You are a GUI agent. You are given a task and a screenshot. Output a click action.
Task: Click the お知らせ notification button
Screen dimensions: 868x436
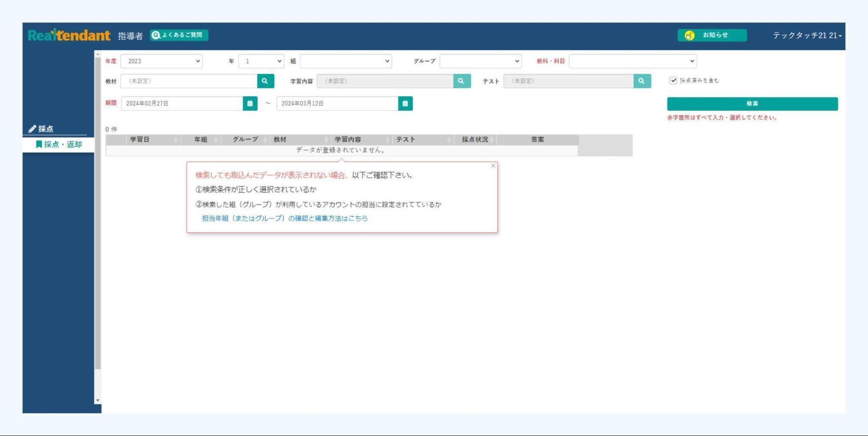click(x=712, y=35)
